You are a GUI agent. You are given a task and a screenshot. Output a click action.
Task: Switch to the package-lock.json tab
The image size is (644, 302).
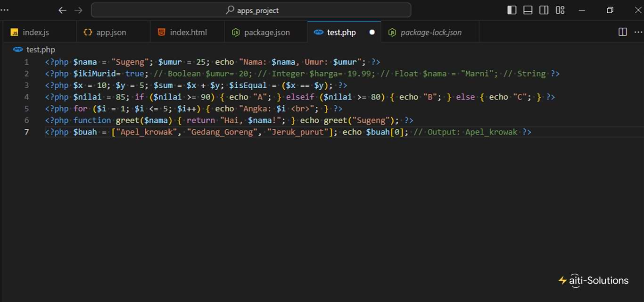click(x=431, y=32)
